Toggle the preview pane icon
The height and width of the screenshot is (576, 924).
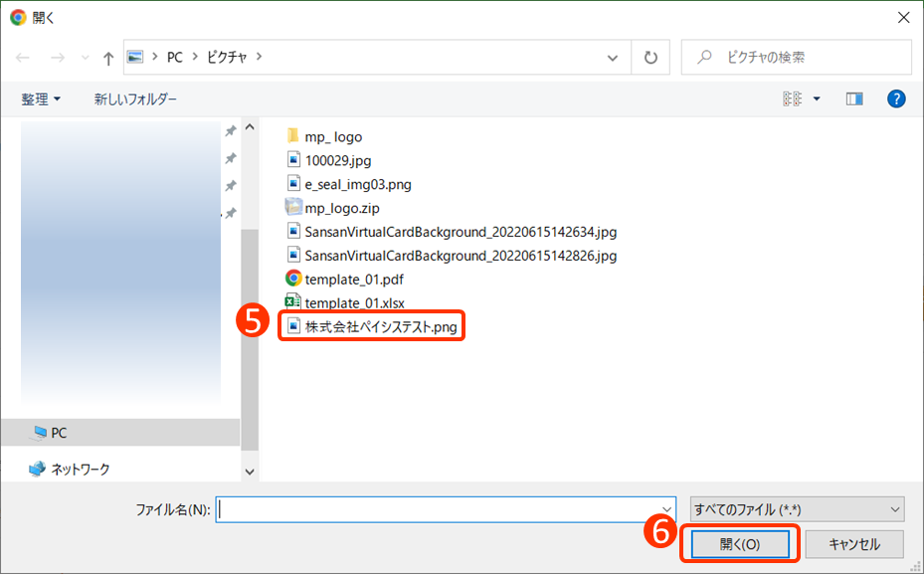(x=853, y=98)
